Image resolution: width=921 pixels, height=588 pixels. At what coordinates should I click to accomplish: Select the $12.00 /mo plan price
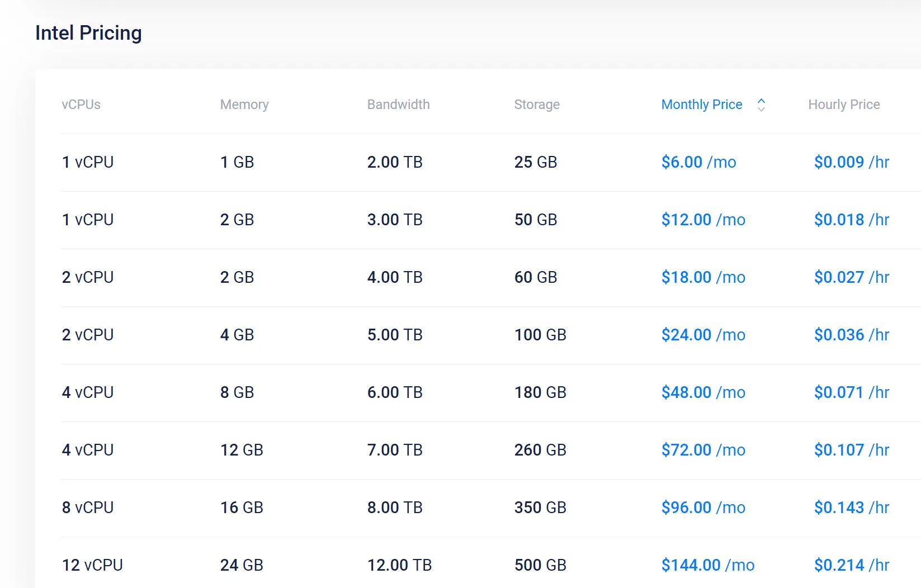(703, 220)
